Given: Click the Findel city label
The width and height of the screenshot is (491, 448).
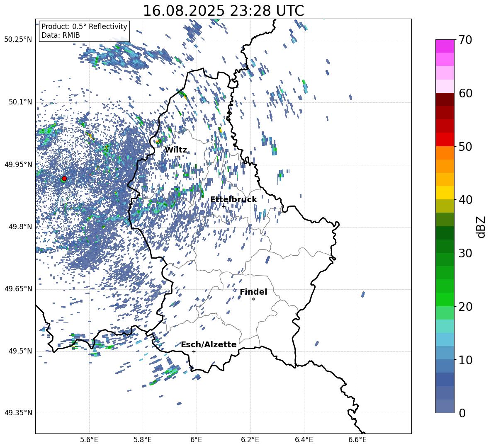Looking at the screenshot, I should [253, 292].
